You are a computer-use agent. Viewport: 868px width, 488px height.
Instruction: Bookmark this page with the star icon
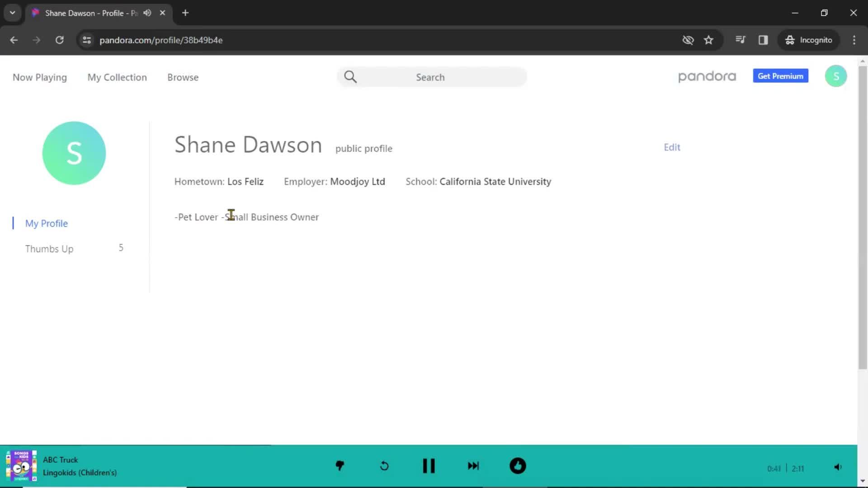pos(708,40)
